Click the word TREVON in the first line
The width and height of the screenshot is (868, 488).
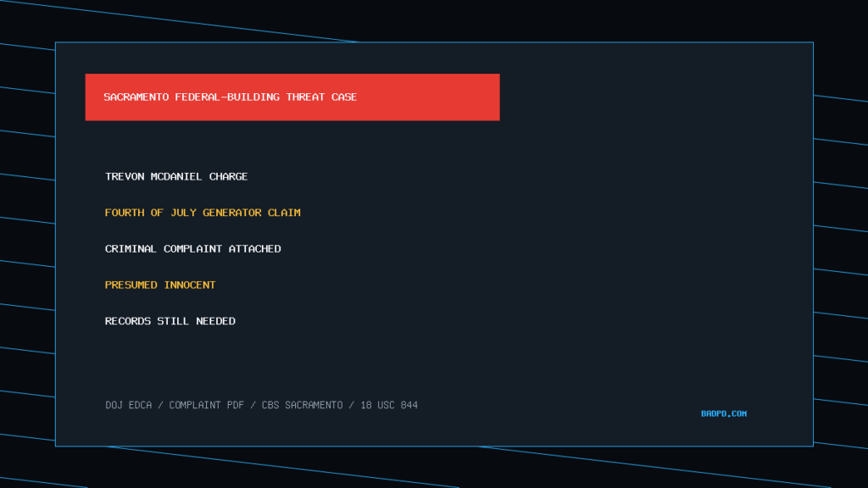pyautogui.click(x=125, y=176)
